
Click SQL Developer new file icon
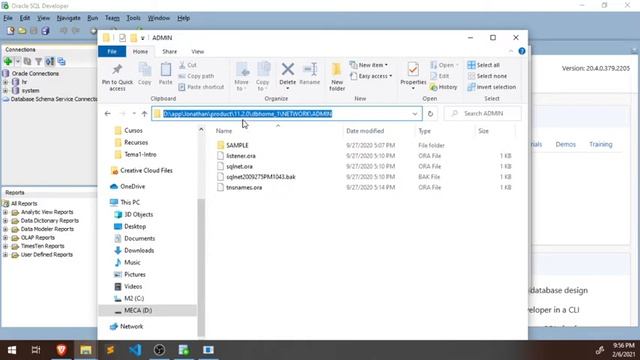point(11,31)
